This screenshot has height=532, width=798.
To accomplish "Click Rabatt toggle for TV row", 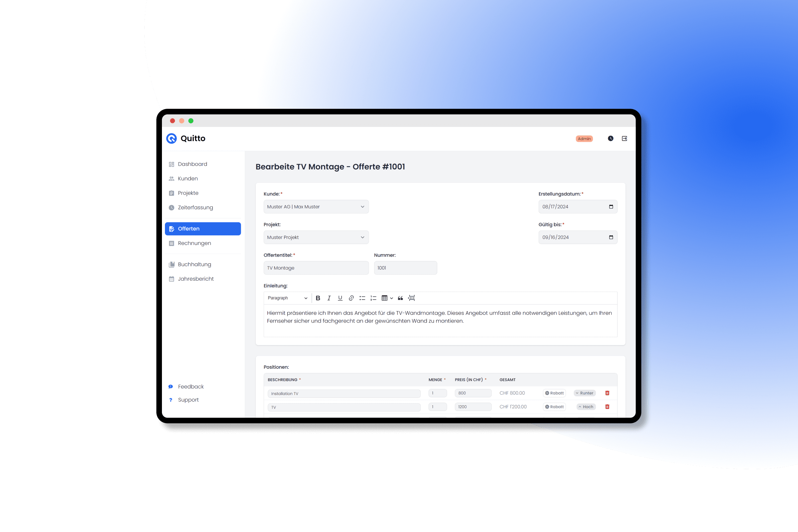I will coord(553,407).
